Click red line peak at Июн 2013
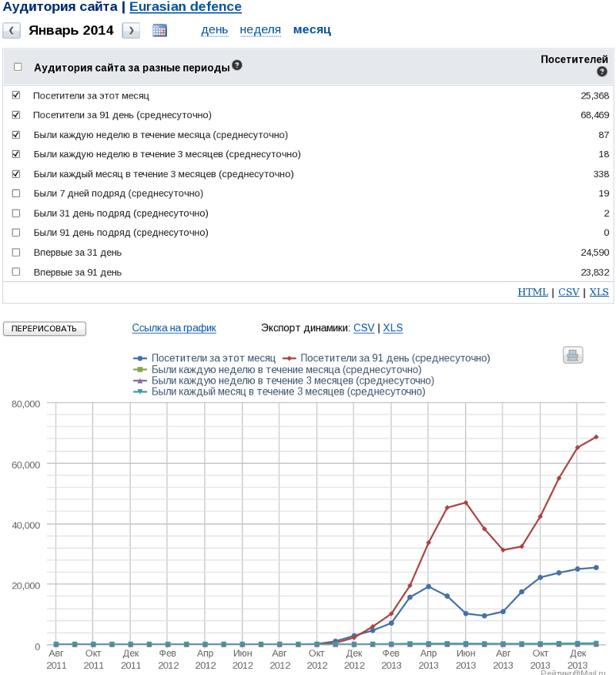The height and width of the screenshot is (675, 616). click(x=466, y=502)
